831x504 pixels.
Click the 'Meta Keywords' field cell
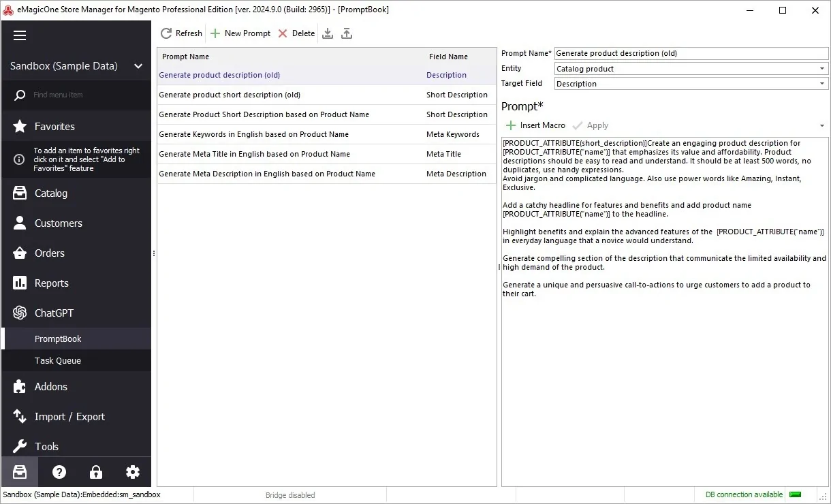point(453,134)
